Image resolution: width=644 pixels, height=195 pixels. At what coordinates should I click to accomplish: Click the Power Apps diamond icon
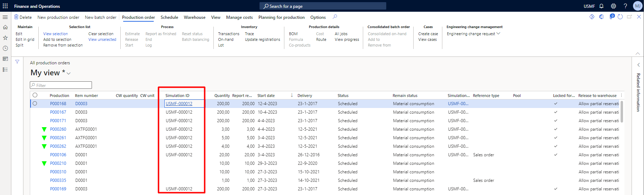592,17
